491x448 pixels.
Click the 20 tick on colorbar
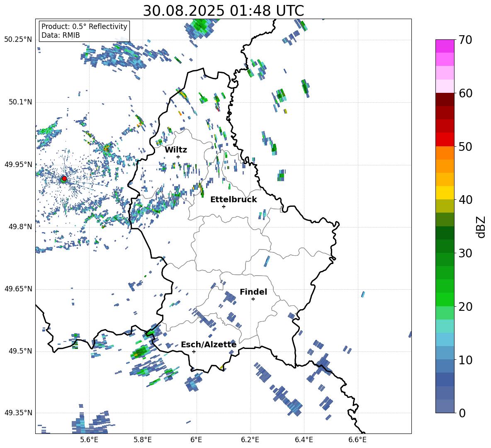[x=465, y=307]
